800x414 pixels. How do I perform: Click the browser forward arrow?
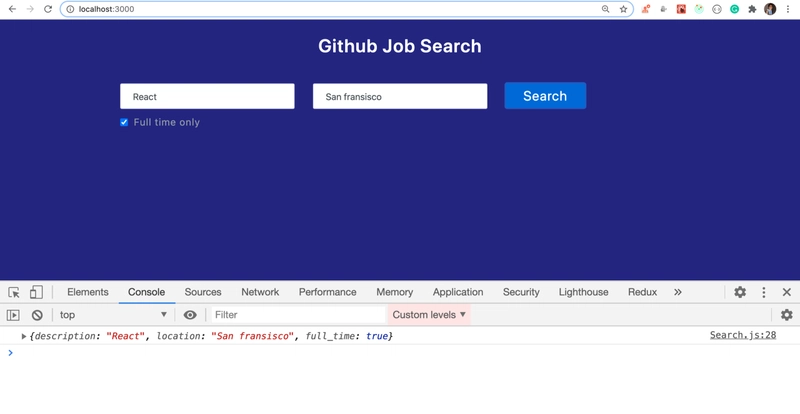(30, 9)
